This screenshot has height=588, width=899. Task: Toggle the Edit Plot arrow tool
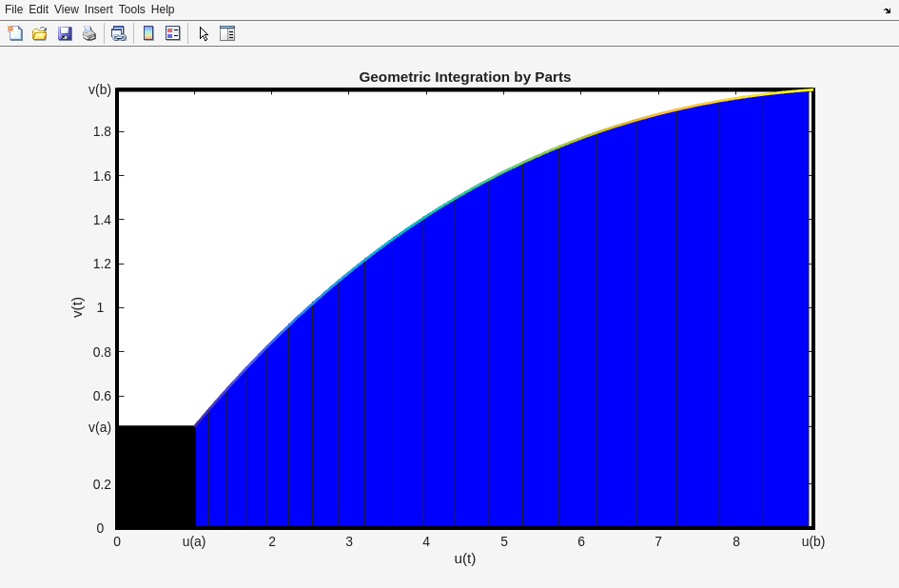(x=204, y=33)
